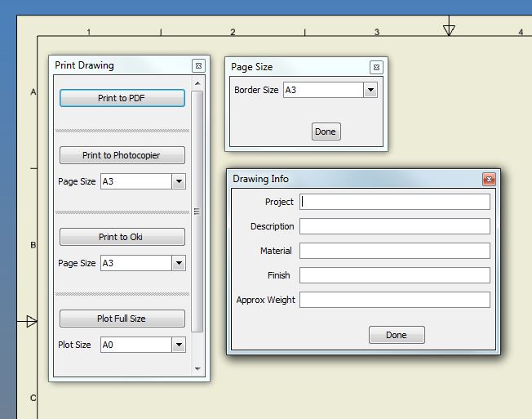
Task: Click Print Drawing scrollbar down arrow
Action: pos(197,368)
